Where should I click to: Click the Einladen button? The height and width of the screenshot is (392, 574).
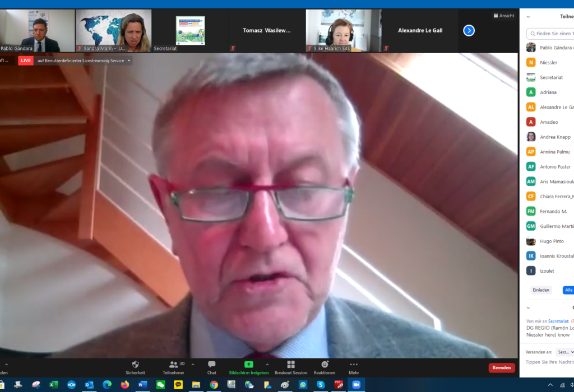pos(540,290)
